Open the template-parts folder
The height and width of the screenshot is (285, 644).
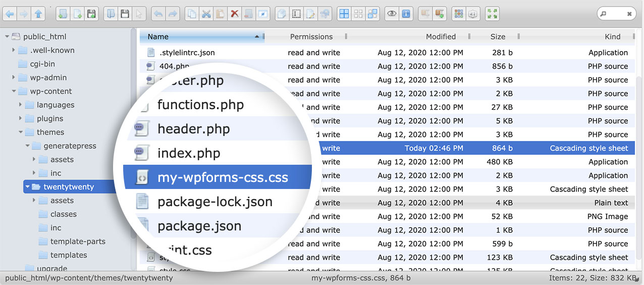pyautogui.click(x=78, y=241)
